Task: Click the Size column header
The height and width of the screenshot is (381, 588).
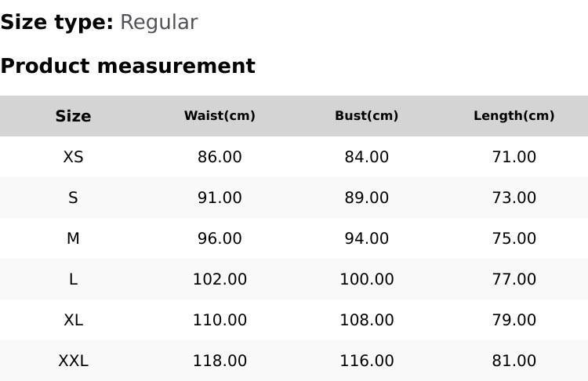Action: 73,116
